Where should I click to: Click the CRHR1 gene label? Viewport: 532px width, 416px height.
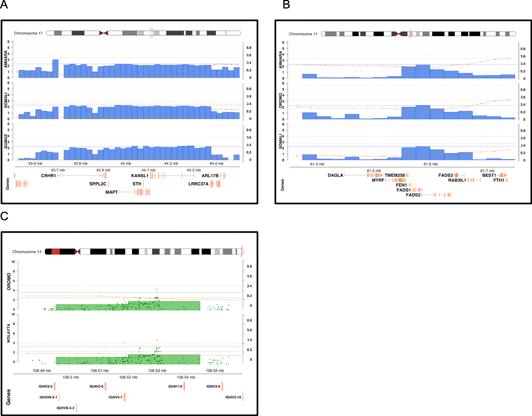(48, 176)
